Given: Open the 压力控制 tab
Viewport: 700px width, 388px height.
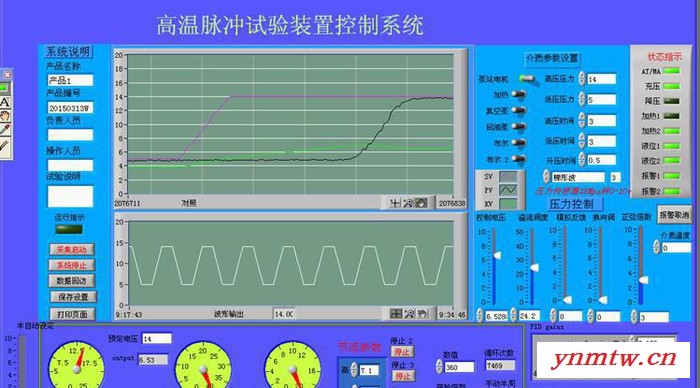Looking at the screenshot, I should [x=571, y=204].
